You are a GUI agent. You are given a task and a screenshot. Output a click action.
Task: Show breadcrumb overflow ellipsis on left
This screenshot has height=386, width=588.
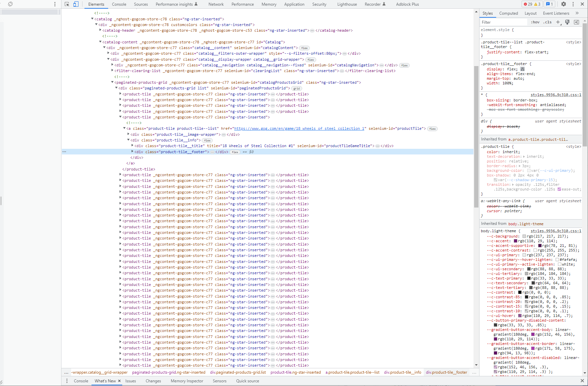point(66,373)
